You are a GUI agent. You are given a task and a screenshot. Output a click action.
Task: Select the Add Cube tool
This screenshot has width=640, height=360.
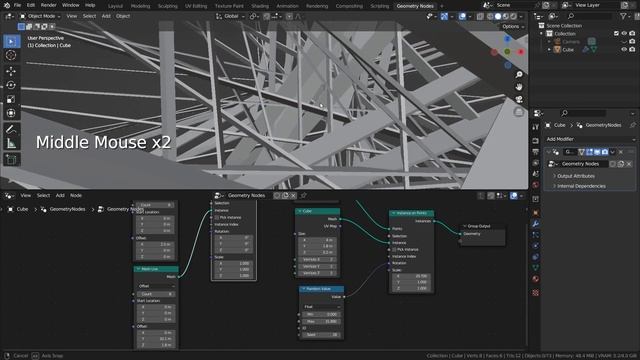tap(11, 159)
